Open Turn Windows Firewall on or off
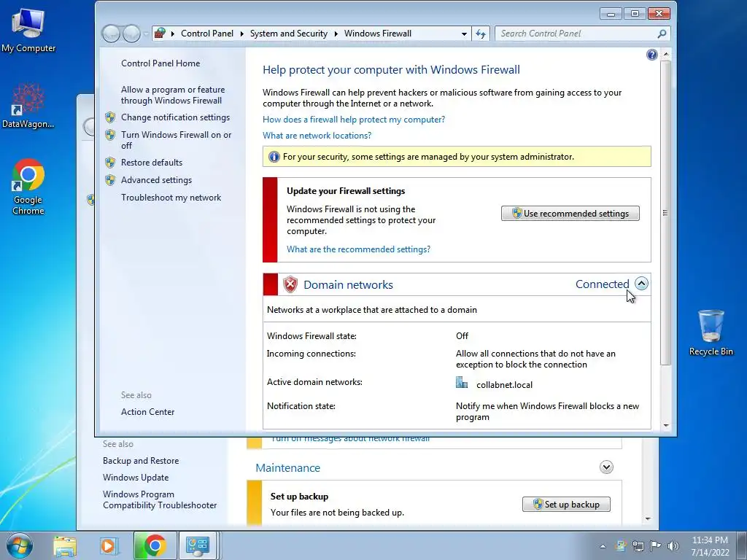 (176, 140)
